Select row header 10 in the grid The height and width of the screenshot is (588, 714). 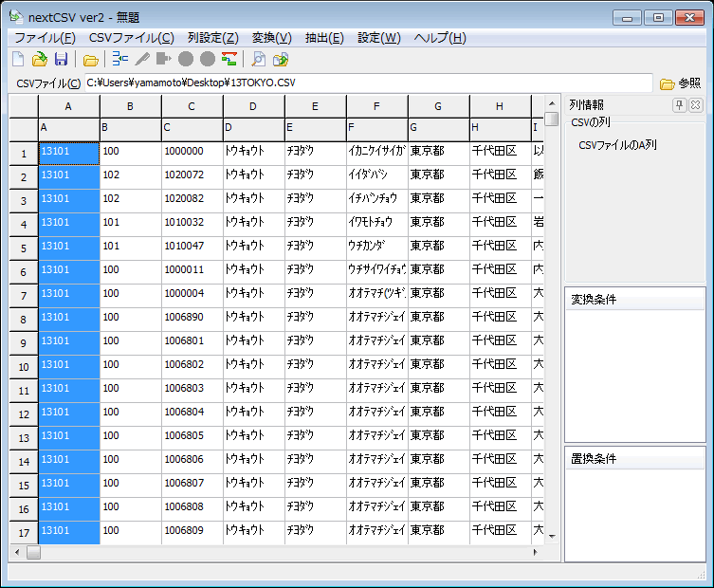[23, 366]
